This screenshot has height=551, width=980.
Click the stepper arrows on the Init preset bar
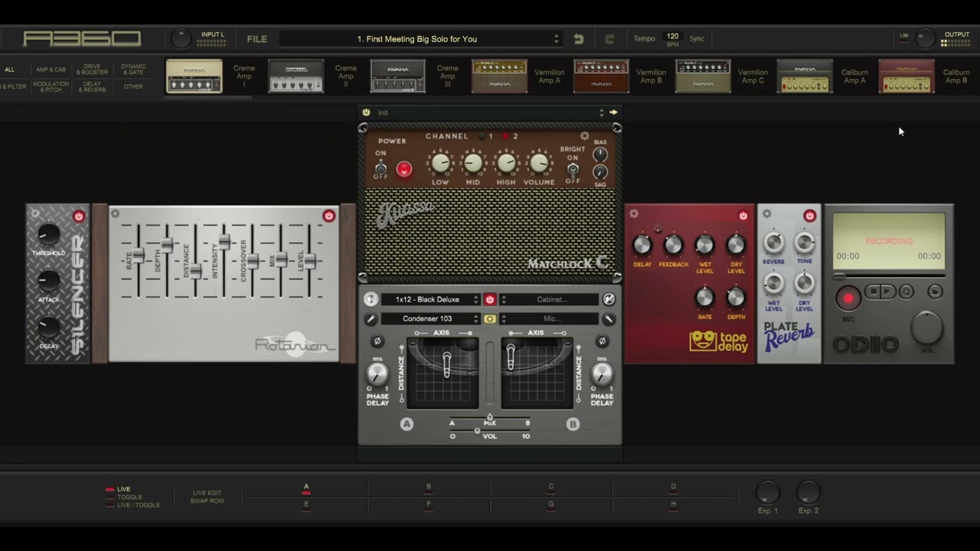pos(601,112)
